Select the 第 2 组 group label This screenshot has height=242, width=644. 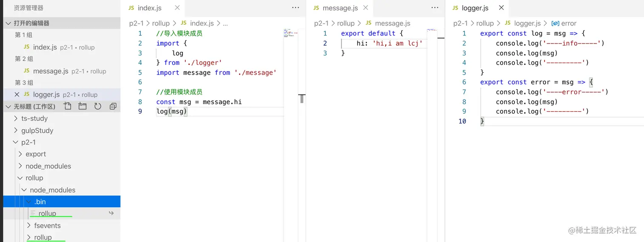[x=24, y=59]
